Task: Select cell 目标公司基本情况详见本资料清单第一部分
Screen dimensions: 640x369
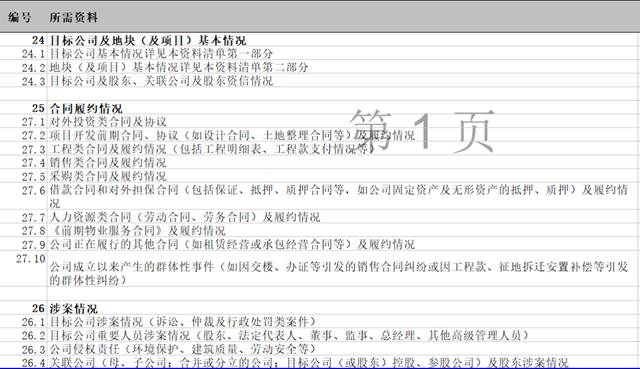Action: click(x=161, y=53)
